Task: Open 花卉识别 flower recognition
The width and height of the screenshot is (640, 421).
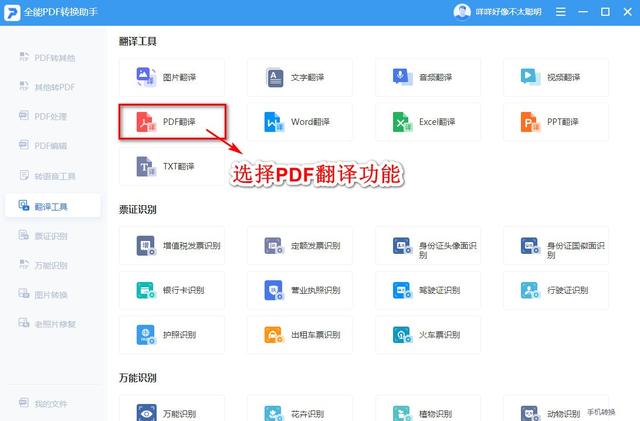Action: point(300,408)
